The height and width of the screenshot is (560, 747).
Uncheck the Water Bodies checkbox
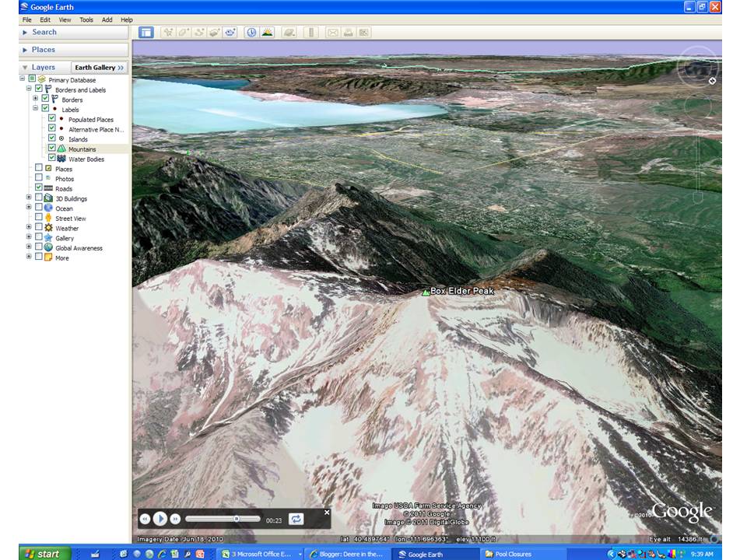52,158
